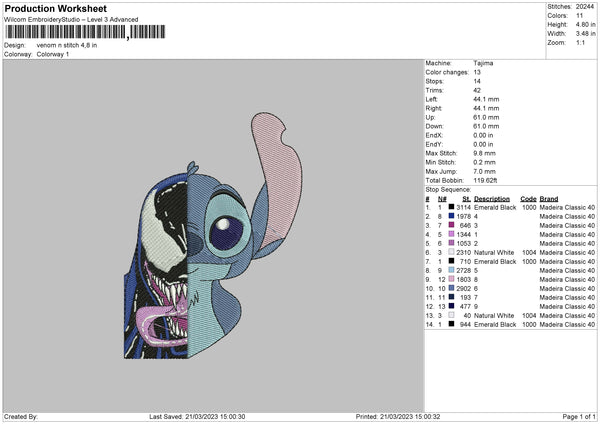Viewport: 600px width, 424px height.
Task: Click the barcode under the Wilcom subtitle
Action: pyautogui.click(x=85, y=32)
